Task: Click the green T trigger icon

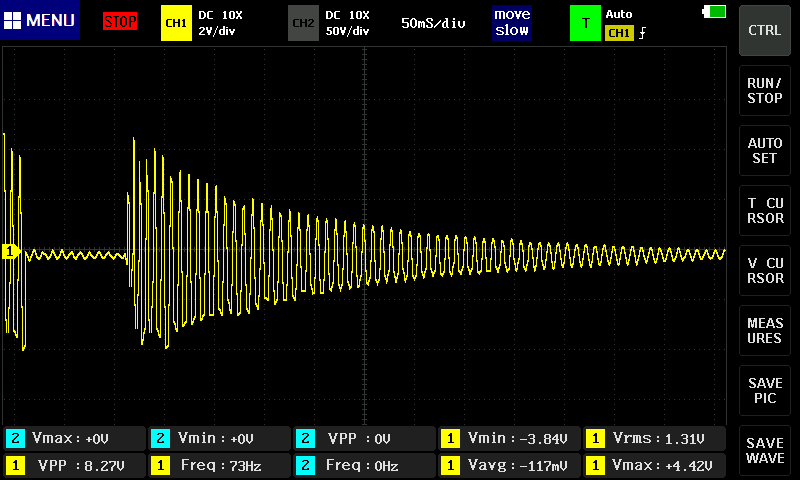Action: click(585, 22)
